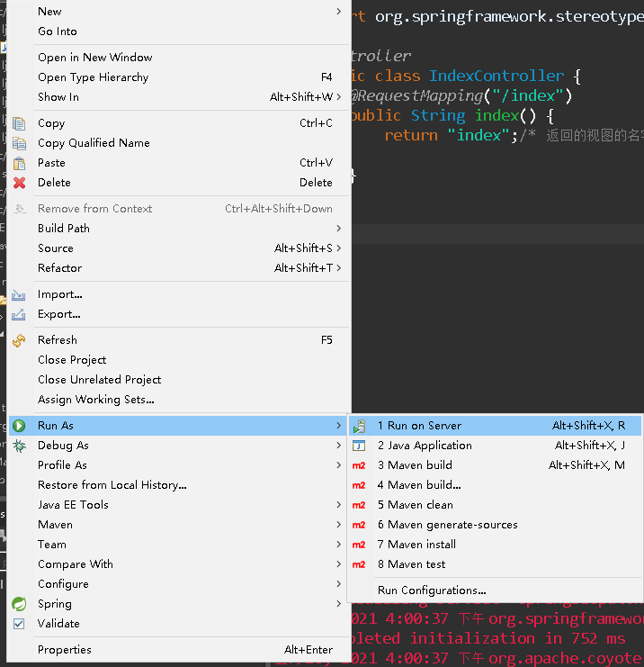Expand the Debug As submenu arrow
This screenshot has width=644, height=667.
[339, 446]
